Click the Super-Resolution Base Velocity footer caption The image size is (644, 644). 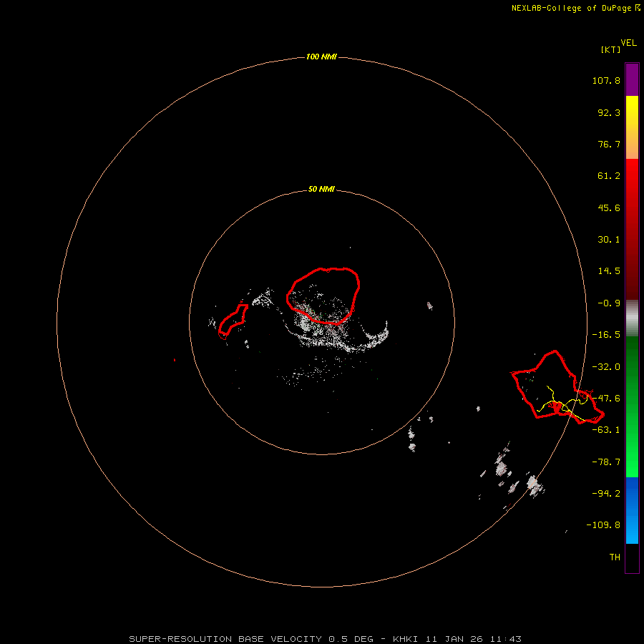[x=325, y=639]
